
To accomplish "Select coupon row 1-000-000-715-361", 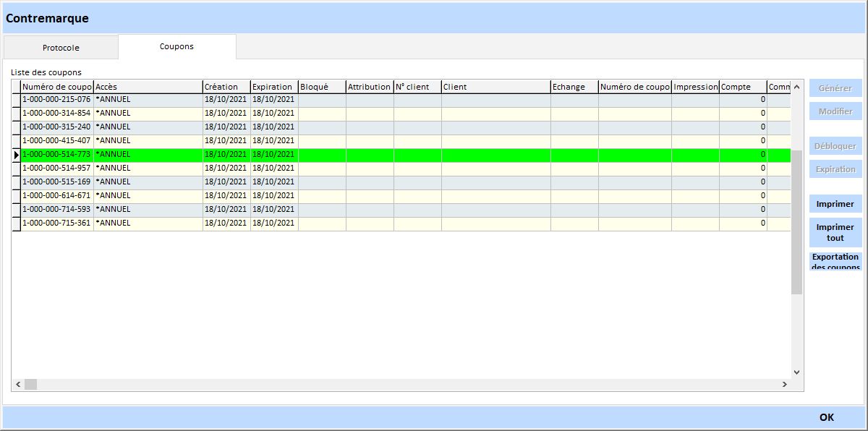I will [x=56, y=223].
